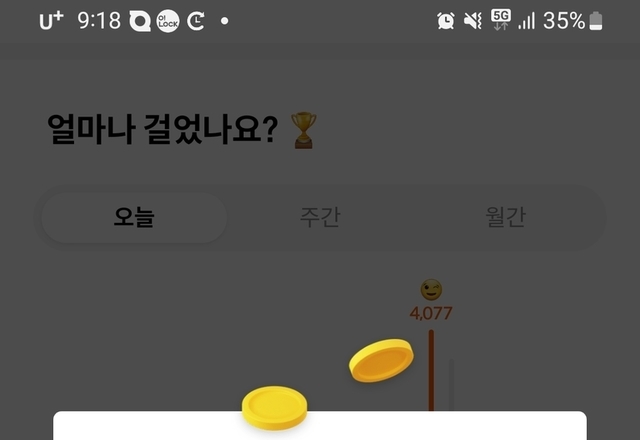Tap the chat bubble notification icon
The height and width of the screenshot is (440, 640).
(140, 21)
